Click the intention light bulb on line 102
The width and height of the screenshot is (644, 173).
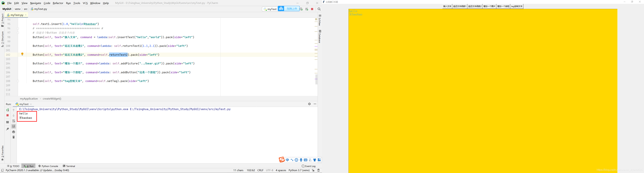pyautogui.click(x=22, y=54)
